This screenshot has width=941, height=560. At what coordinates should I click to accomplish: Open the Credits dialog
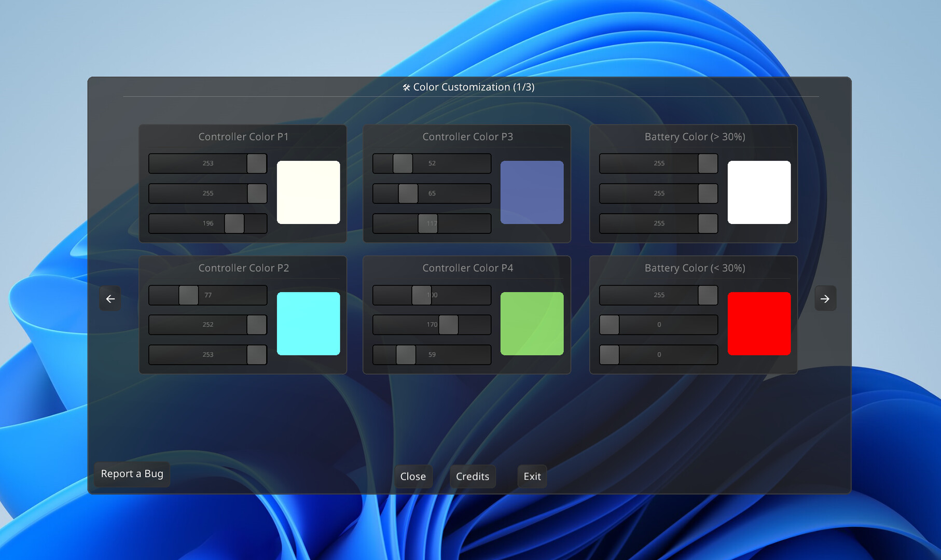[472, 476]
